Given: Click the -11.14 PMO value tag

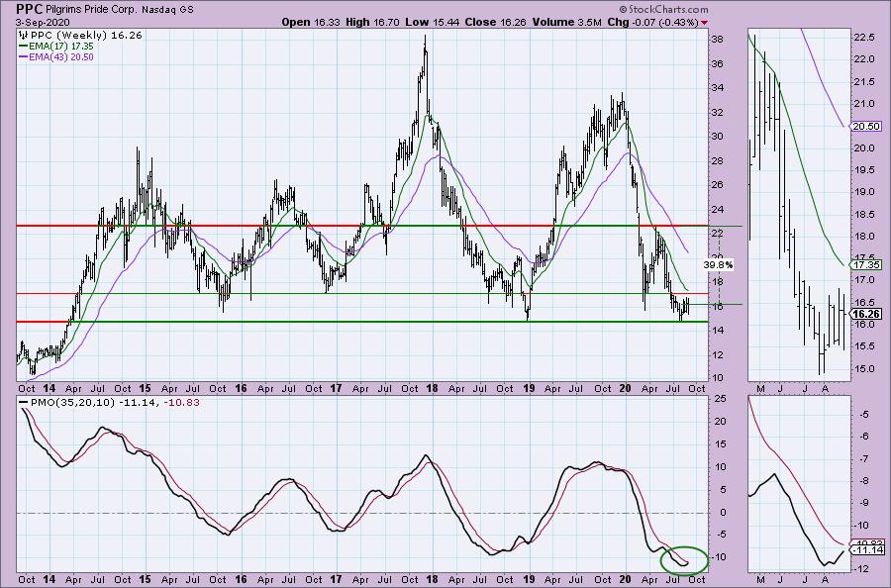Looking at the screenshot, I should (867, 550).
